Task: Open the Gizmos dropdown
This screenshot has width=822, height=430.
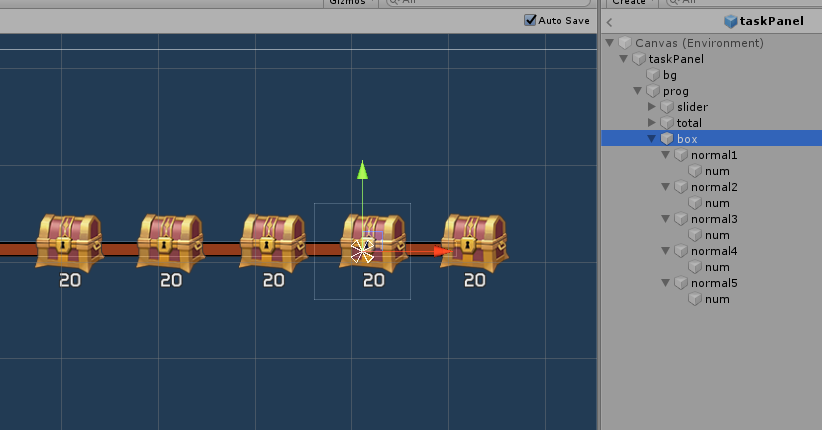Action: [350, 3]
